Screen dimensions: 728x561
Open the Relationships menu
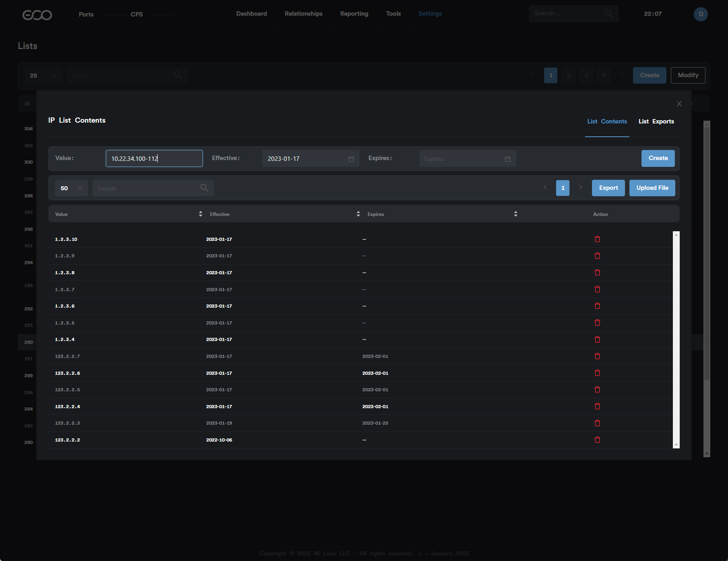point(303,14)
